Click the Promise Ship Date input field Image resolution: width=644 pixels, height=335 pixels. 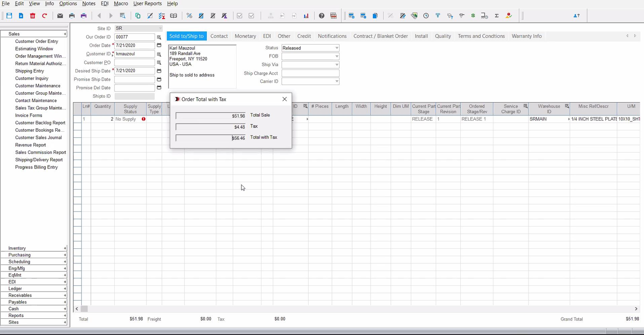point(134,79)
